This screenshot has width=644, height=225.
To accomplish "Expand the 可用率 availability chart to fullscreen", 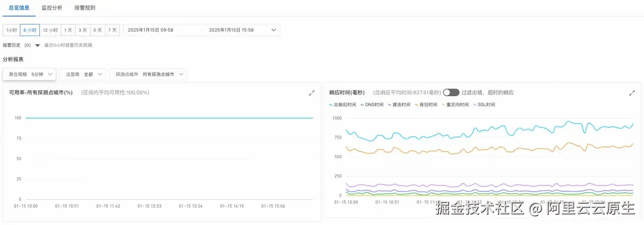I will click(311, 93).
